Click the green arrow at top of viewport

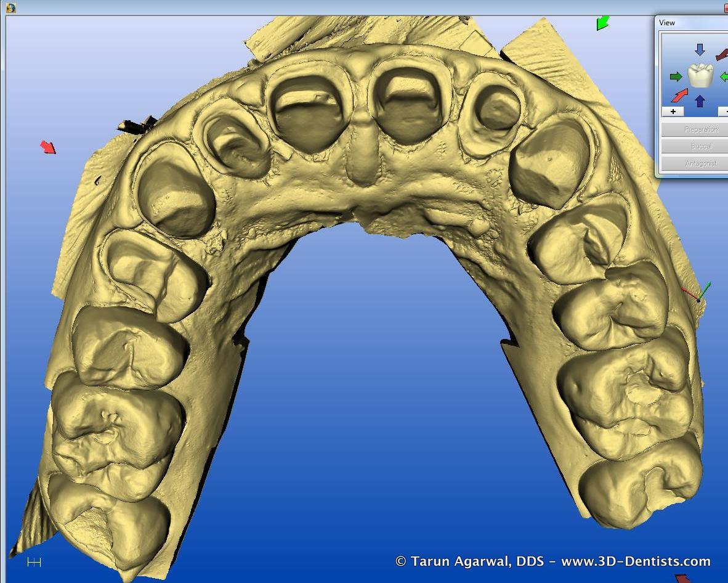click(x=602, y=23)
